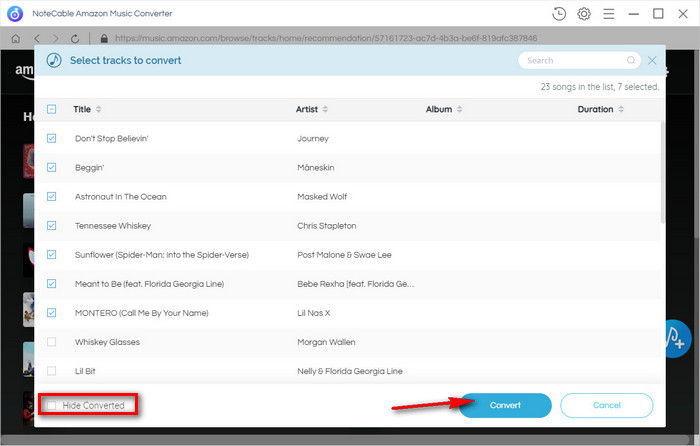Uncheck Don't Stop Believin' track
The width and height of the screenshot is (700, 446).
(51, 138)
